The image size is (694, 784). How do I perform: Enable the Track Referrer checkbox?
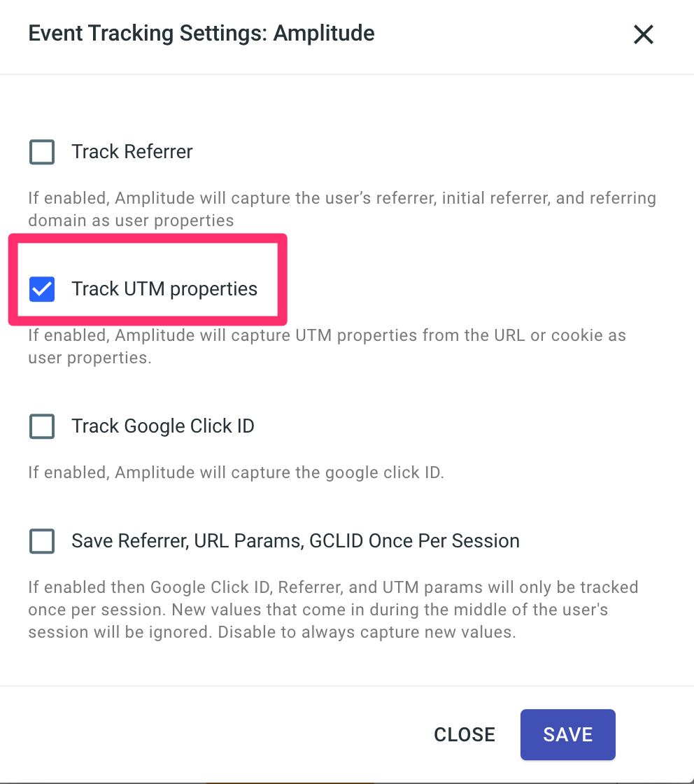point(42,152)
